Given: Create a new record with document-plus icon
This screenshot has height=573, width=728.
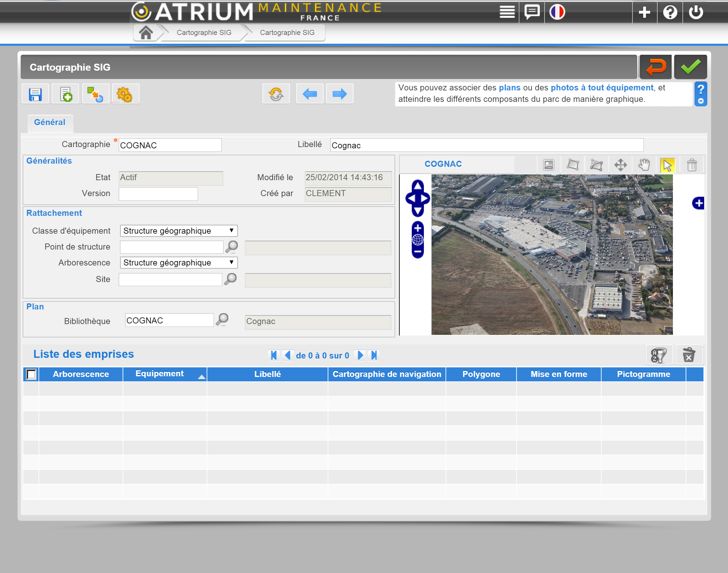Looking at the screenshot, I should [x=66, y=94].
